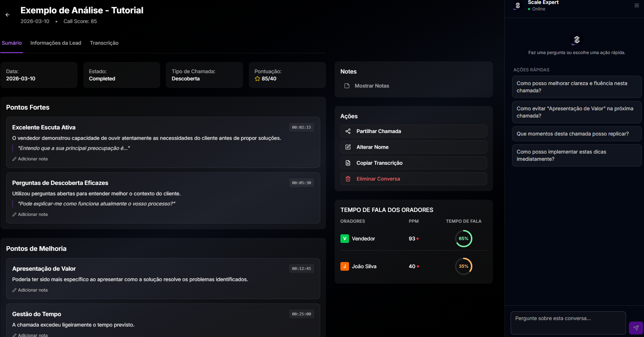Jump to timestamp 00:12:45

click(x=301, y=269)
